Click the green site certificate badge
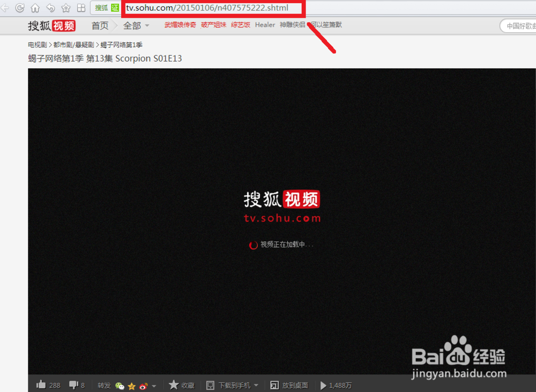 coord(115,8)
